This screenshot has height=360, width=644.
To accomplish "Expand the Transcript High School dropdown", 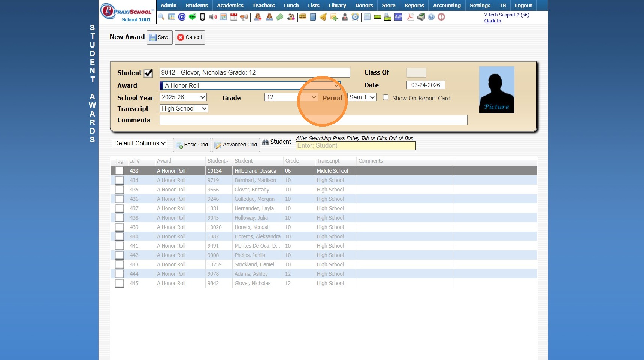I will [184, 108].
